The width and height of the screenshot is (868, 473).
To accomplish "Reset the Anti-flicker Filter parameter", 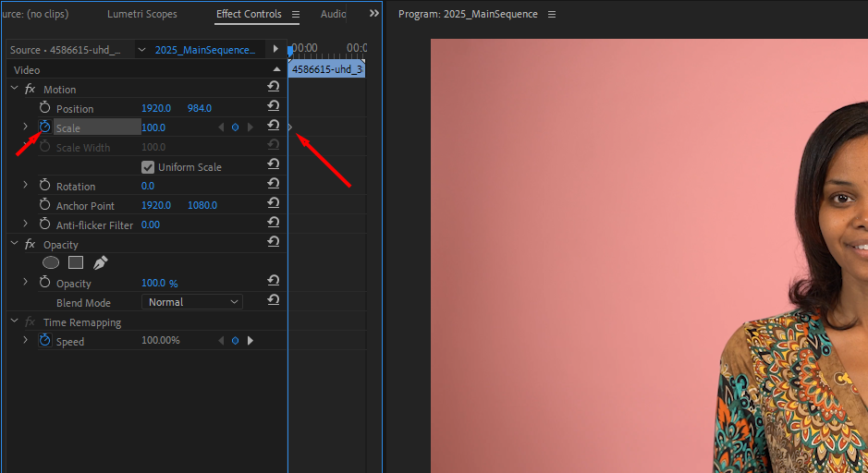I will [273, 222].
